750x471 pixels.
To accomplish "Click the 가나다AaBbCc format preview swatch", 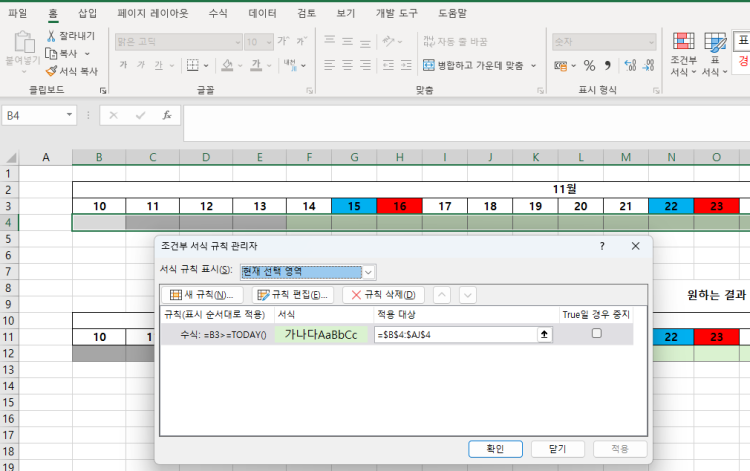I will (x=320, y=335).
